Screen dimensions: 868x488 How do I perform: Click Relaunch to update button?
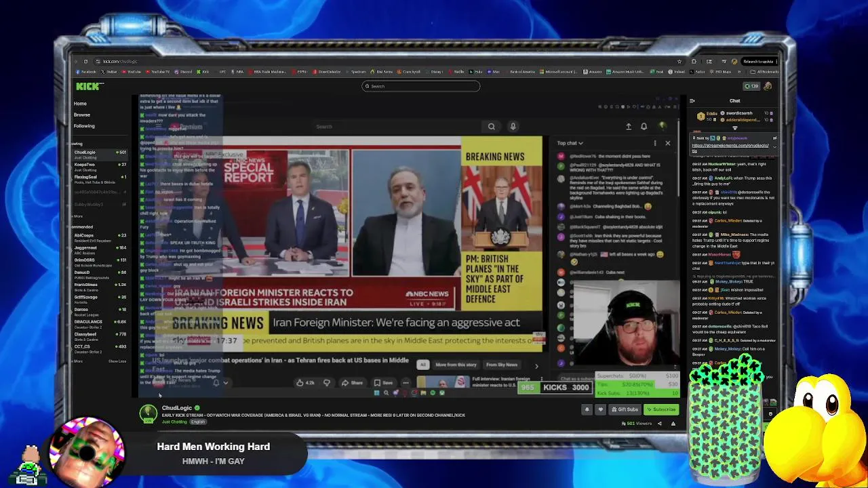pyautogui.click(x=759, y=62)
